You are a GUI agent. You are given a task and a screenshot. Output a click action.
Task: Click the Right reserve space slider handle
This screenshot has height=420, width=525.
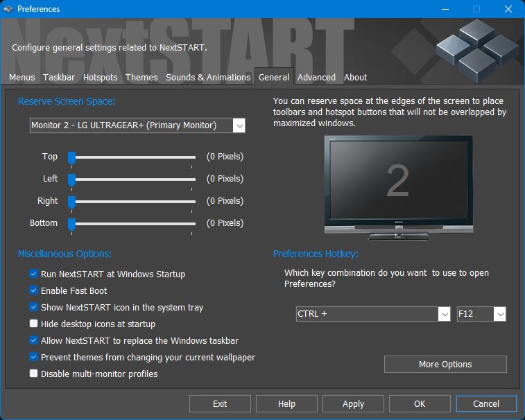coord(71,202)
